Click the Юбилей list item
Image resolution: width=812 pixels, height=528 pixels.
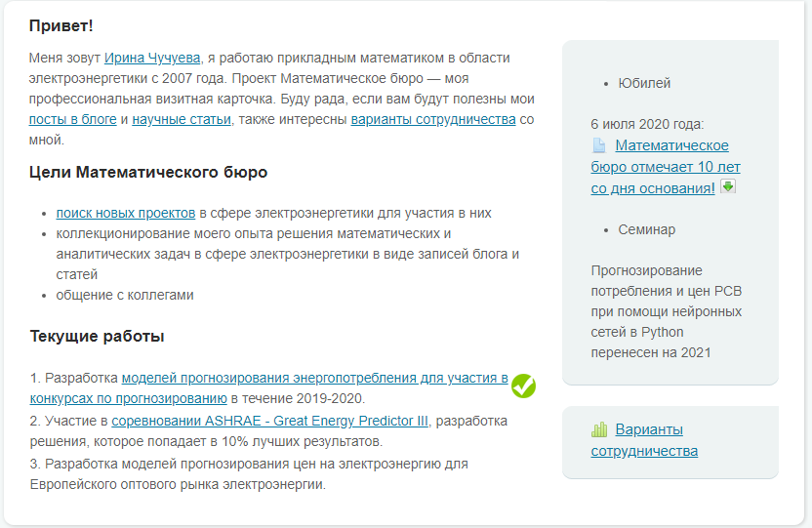tap(644, 83)
